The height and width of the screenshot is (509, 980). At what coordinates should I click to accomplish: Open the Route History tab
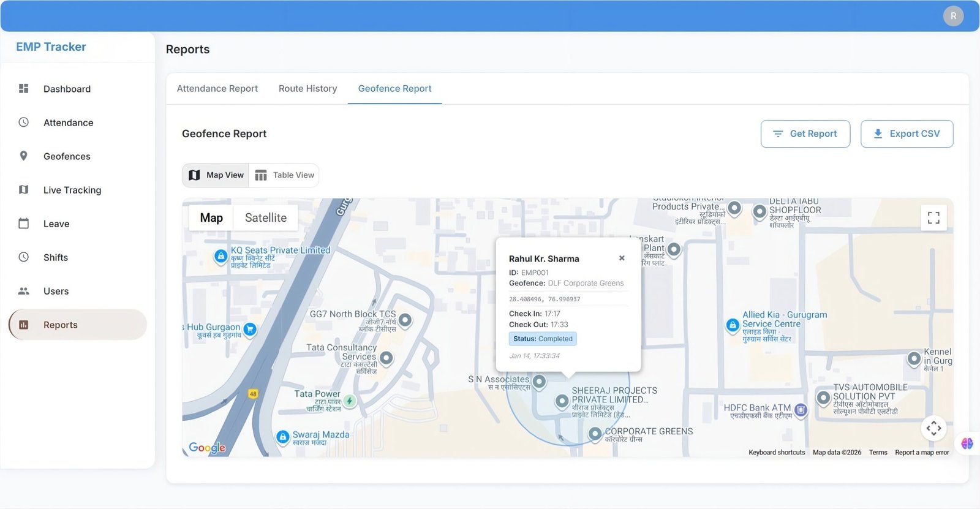coord(307,89)
